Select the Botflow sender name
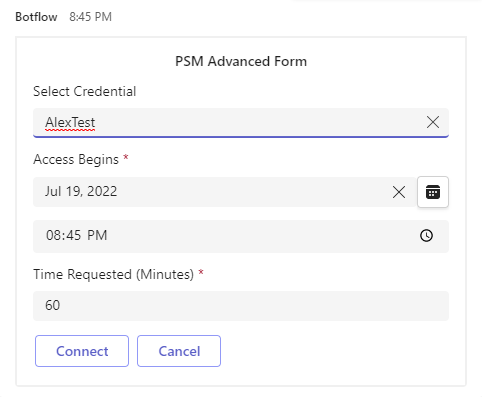The image size is (482, 397). [x=36, y=17]
